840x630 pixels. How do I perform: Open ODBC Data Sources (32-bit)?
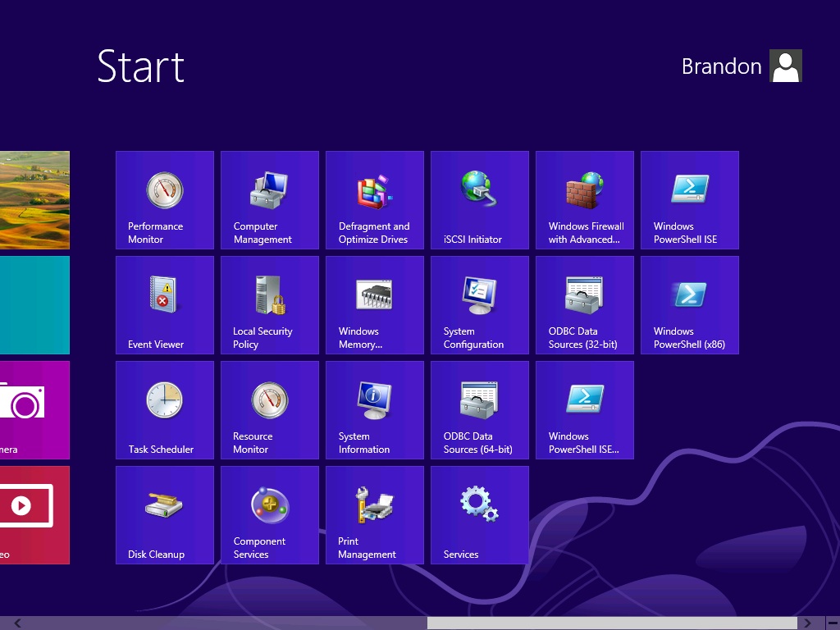(x=584, y=305)
